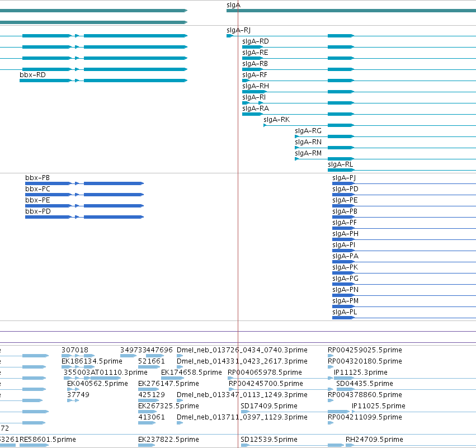Select EST 425129 label
The height and width of the screenshot is (448, 476).
pos(151,395)
